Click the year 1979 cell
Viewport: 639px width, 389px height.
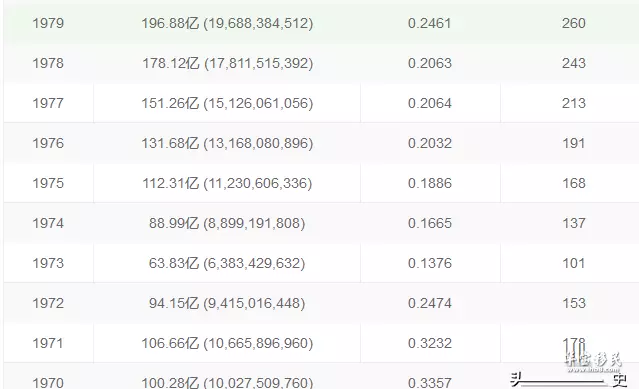[48, 23]
